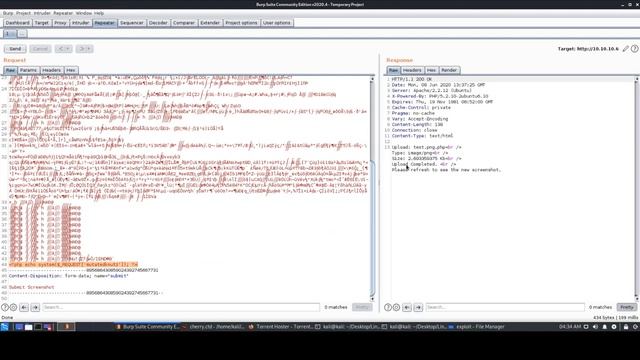Open the User options tab
Image resolution: width=640 pixels, height=360 pixels.
[x=277, y=23]
